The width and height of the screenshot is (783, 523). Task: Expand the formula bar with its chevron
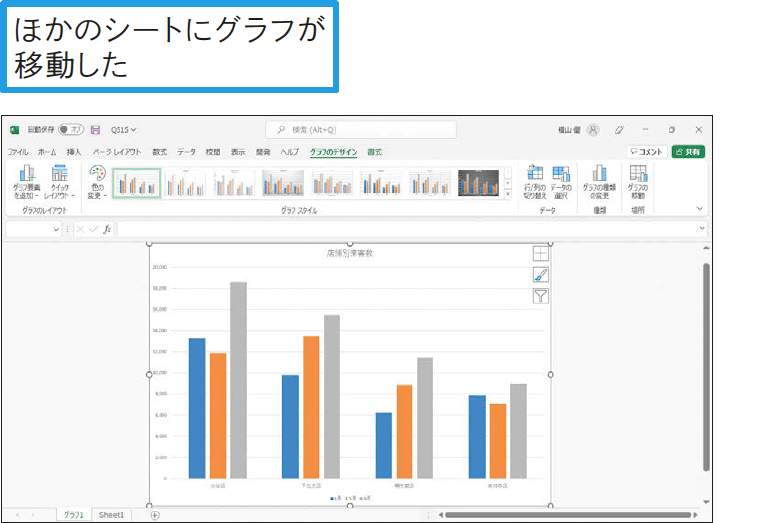tap(702, 229)
